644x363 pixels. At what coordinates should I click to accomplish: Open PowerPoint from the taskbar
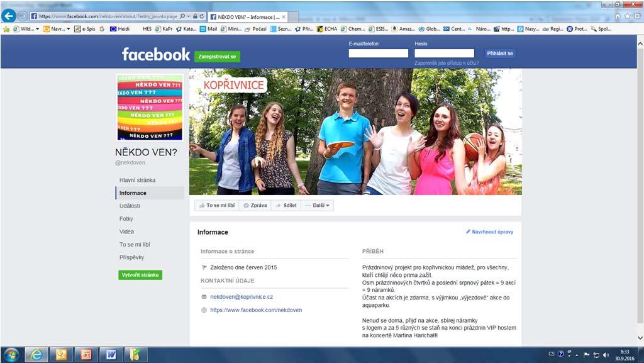click(x=86, y=354)
